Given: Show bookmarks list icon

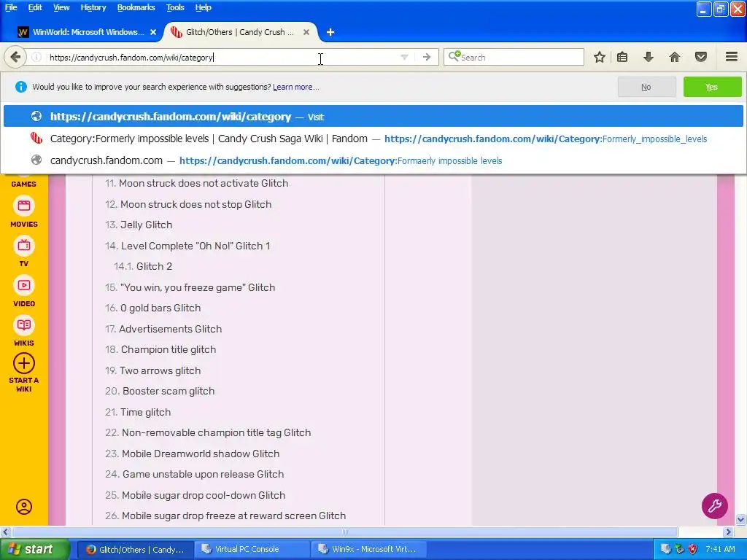Looking at the screenshot, I should 622,57.
